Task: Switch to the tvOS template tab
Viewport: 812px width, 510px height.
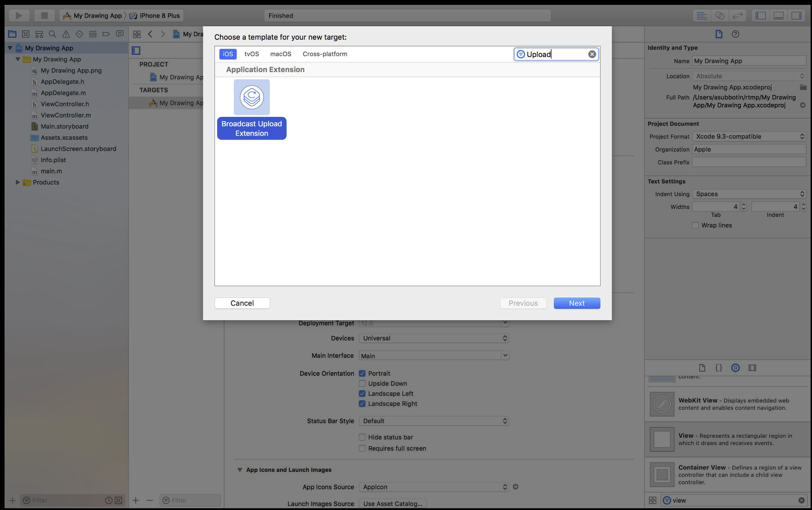Action: [251, 54]
